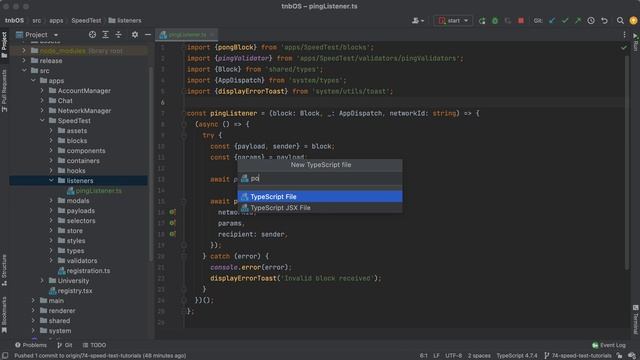Click the Select Opened File target icon
The height and width of the screenshot is (360, 640).
point(92,35)
